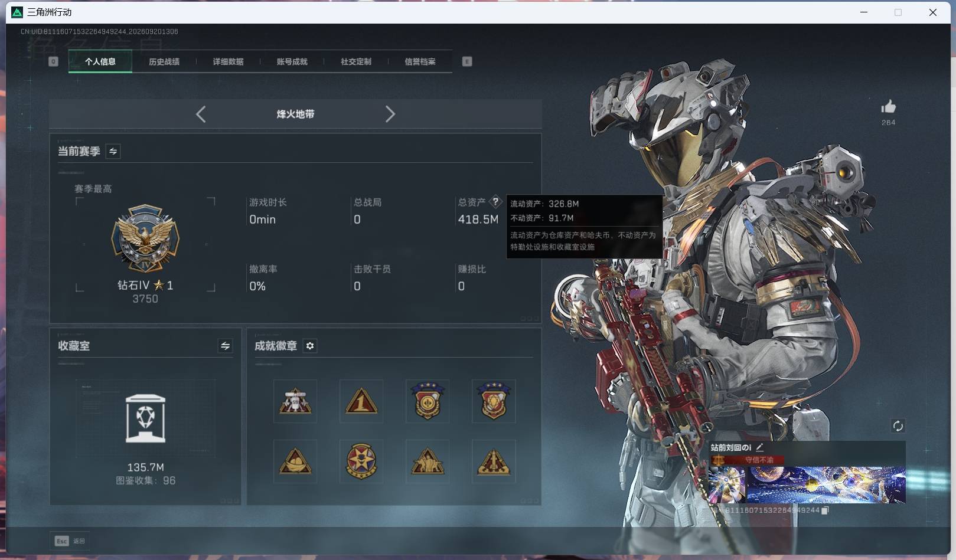Click the 击败干员 label

click(372, 269)
